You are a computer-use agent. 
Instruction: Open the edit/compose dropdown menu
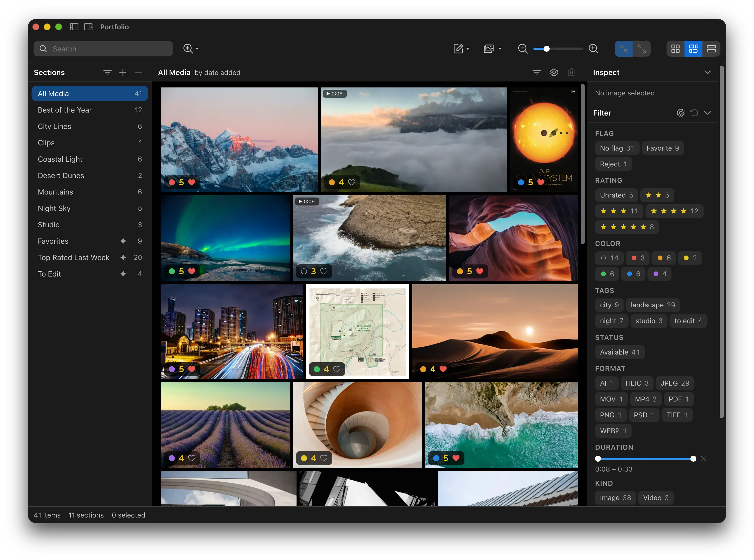point(461,49)
